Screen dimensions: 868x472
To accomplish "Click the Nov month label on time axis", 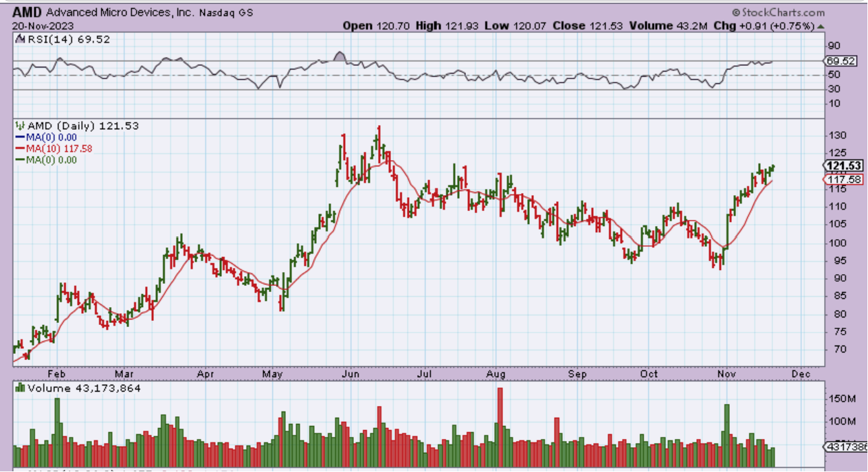I will [x=727, y=374].
